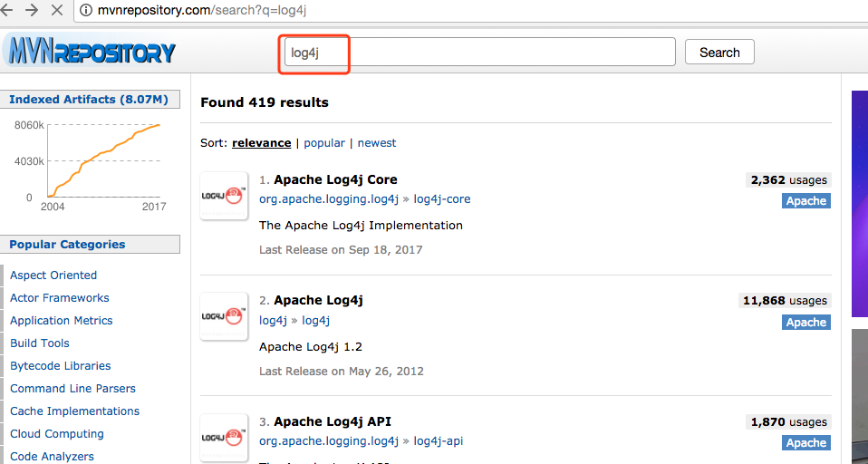Click the MVNRepository logo

click(x=89, y=52)
